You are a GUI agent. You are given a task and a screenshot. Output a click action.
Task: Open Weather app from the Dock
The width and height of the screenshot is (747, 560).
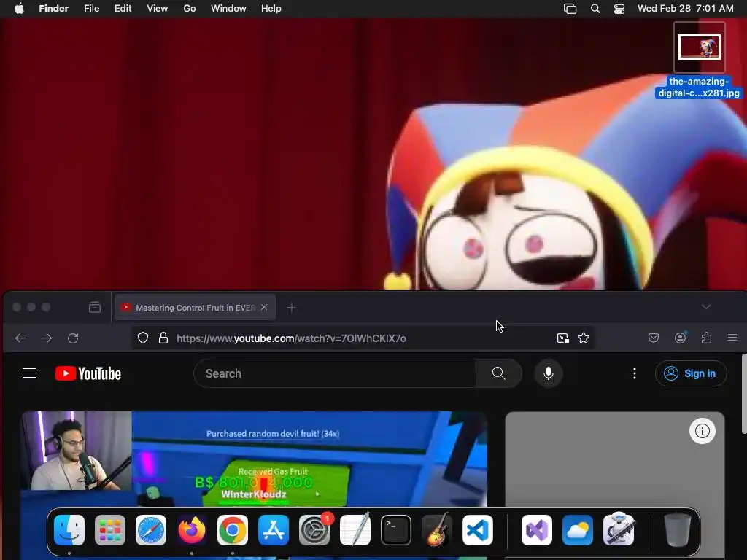578,530
